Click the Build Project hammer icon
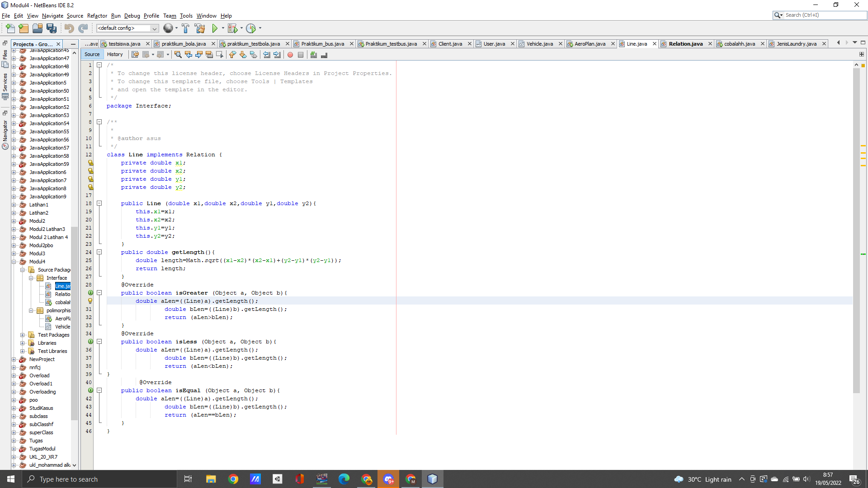This screenshot has width=868, height=488. coord(185,28)
